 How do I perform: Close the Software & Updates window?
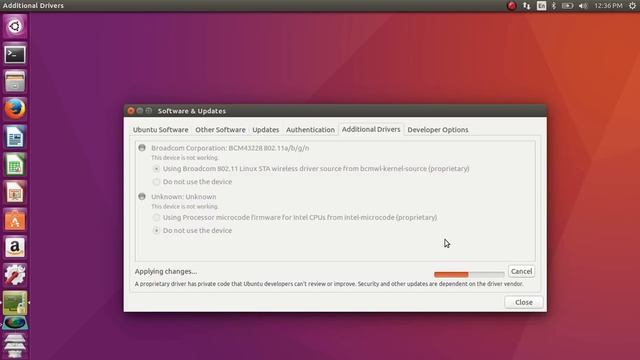(131, 111)
